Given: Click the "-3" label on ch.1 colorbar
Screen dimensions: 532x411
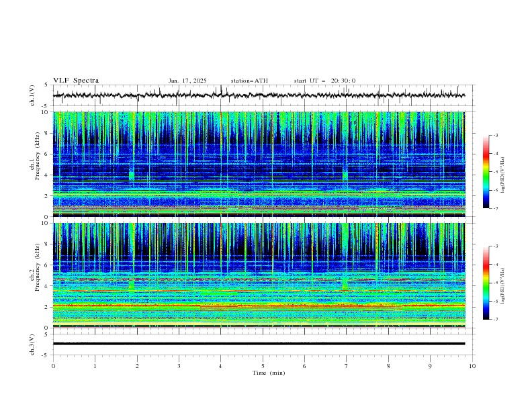Looking at the screenshot, I should (x=496, y=135).
